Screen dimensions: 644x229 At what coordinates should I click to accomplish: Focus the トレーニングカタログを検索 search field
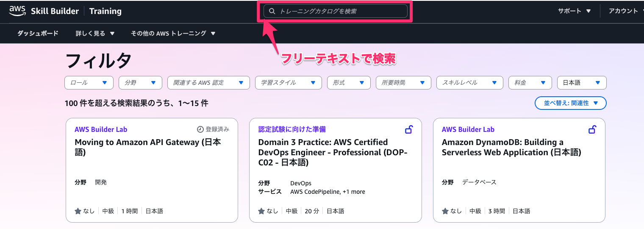336,11
